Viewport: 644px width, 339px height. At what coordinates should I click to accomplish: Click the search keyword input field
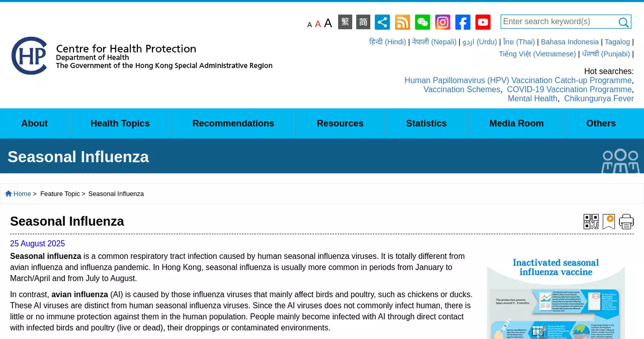pyautogui.click(x=558, y=21)
